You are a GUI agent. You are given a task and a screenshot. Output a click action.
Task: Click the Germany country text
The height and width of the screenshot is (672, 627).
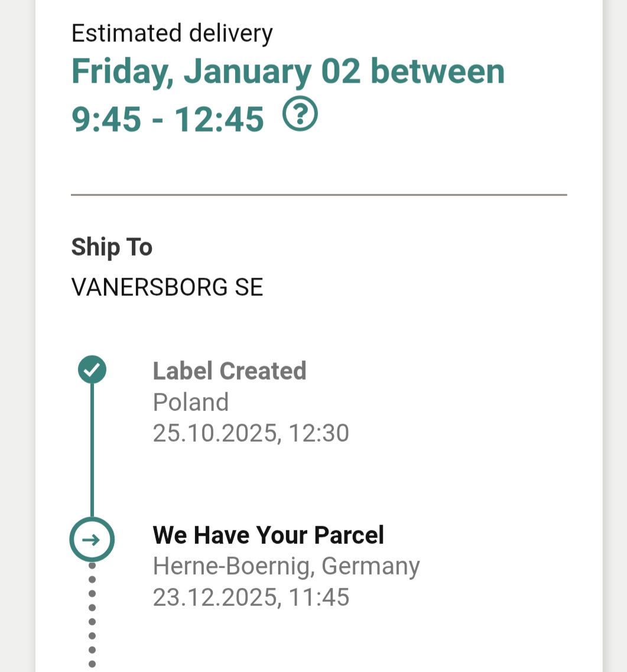point(371,566)
